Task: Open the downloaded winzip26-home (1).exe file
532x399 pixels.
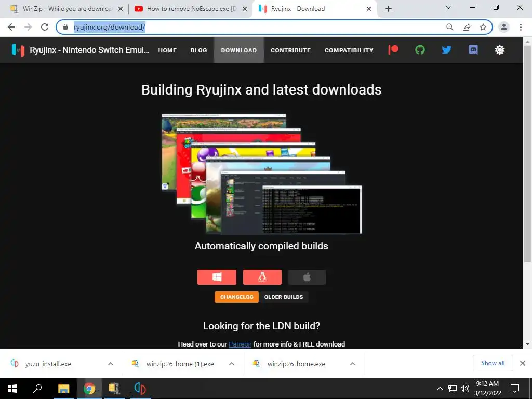Action: 180,364
